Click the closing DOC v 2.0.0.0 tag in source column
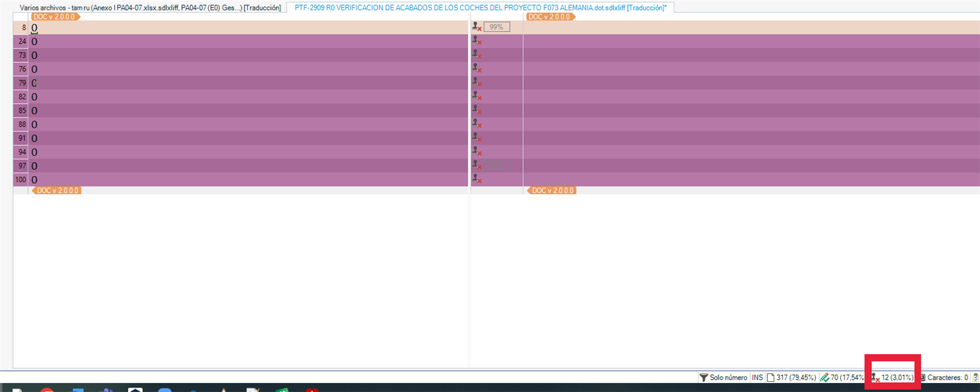 coord(56,190)
